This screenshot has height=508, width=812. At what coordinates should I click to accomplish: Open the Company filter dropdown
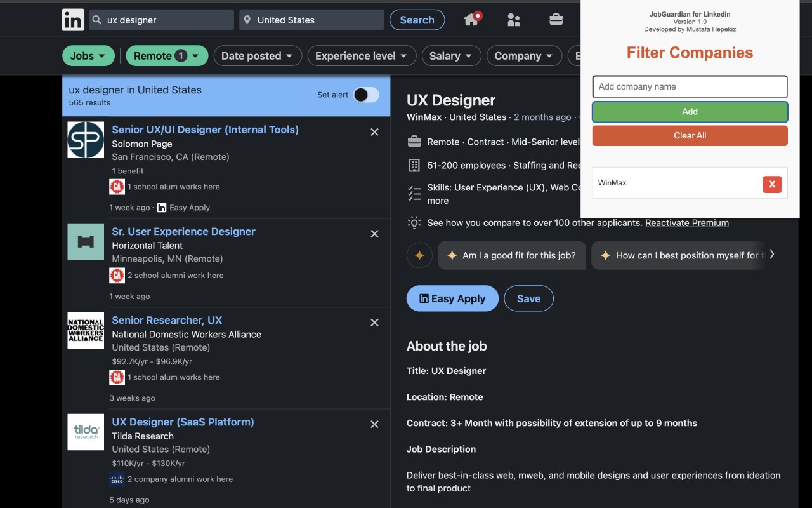click(x=524, y=56)
